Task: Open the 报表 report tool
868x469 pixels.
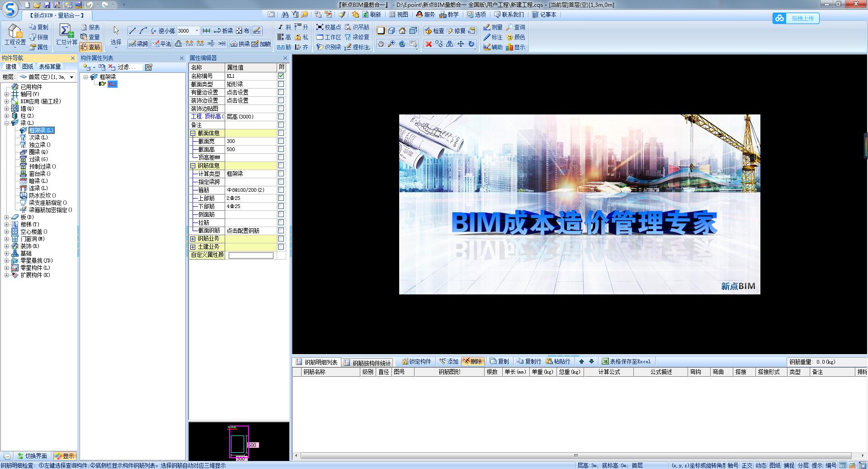Action: tap(90, 27)
